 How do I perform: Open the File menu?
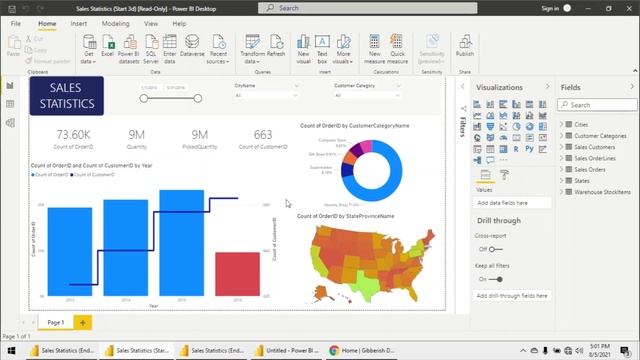click(16, 24)
